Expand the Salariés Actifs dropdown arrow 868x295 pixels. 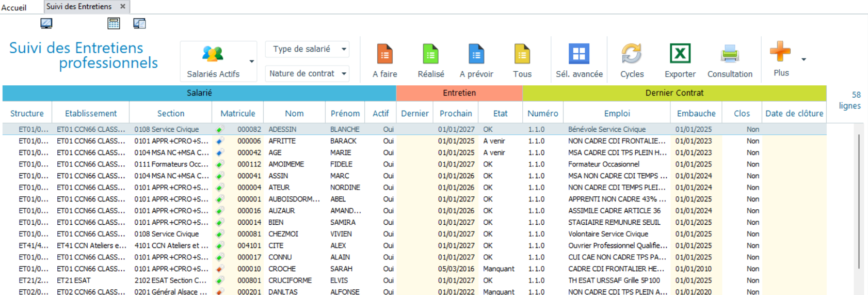click(x=252, y=61)
